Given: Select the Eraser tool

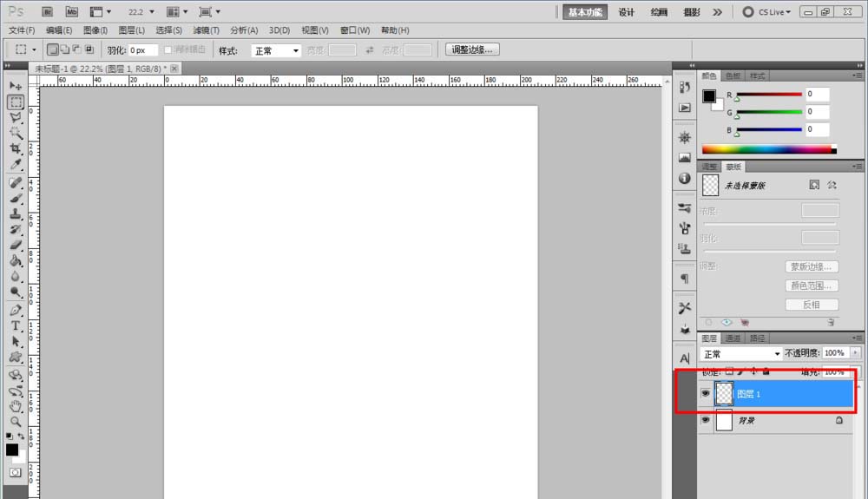Looking at the screenshot, I should pyautogui.click(x=16, y=245).
